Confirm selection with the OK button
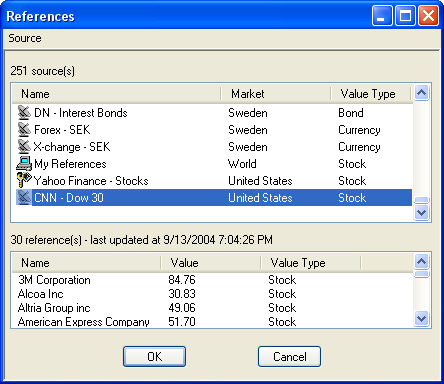The image size is (444, 384). pyautogui.click(x=154, y=357)
